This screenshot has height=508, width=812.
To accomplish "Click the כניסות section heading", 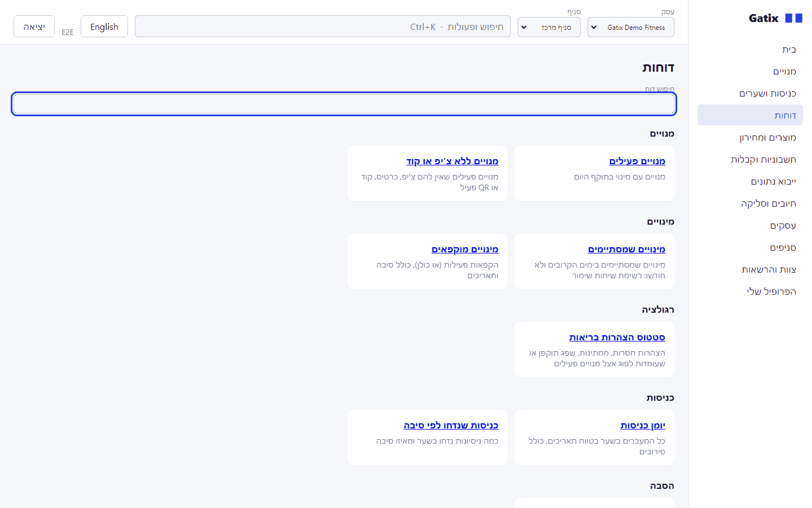I will click(x=660, y=398).
